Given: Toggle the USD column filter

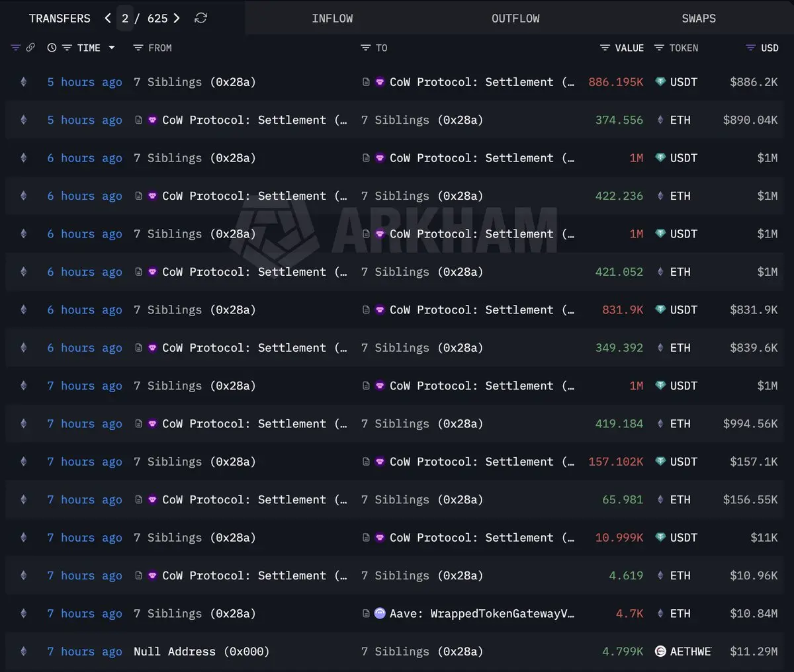Looking at the screenshot, I should tap(762, 48).
